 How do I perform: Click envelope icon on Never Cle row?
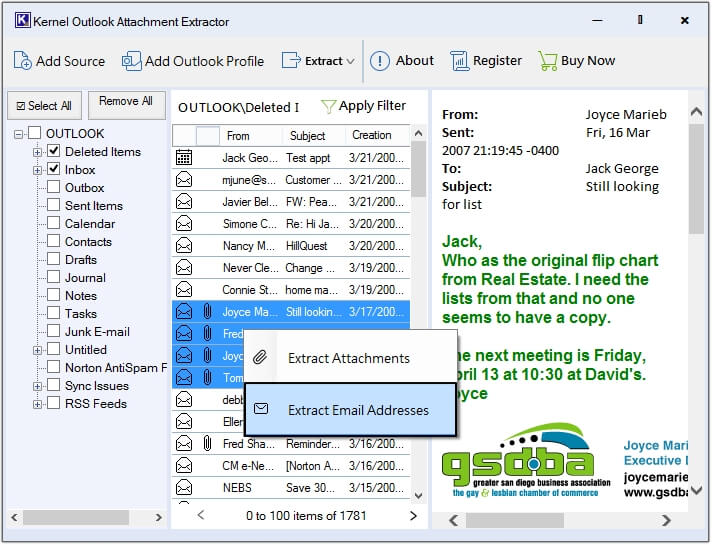click(184, 268)
